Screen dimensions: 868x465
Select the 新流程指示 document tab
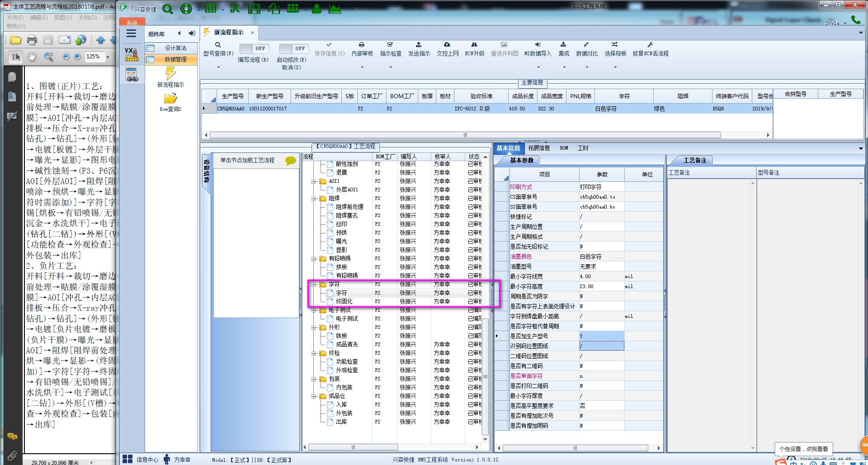[229, 33]
